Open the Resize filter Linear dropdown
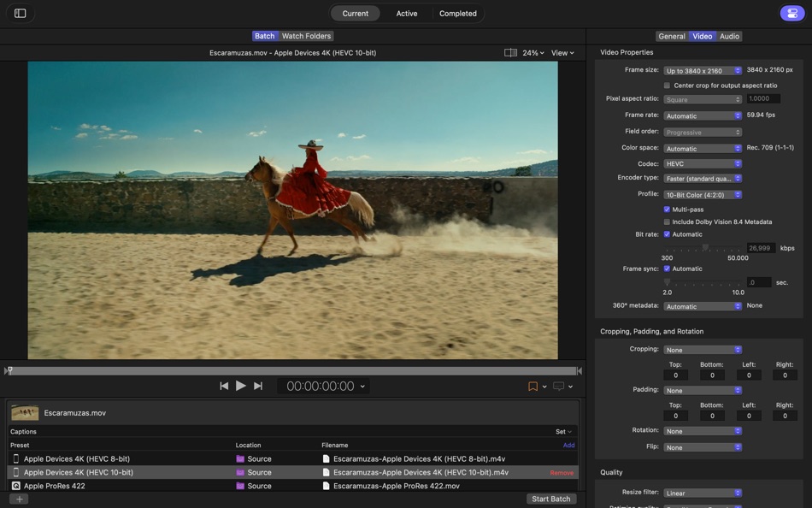The image size is (812, 508). 703,493
